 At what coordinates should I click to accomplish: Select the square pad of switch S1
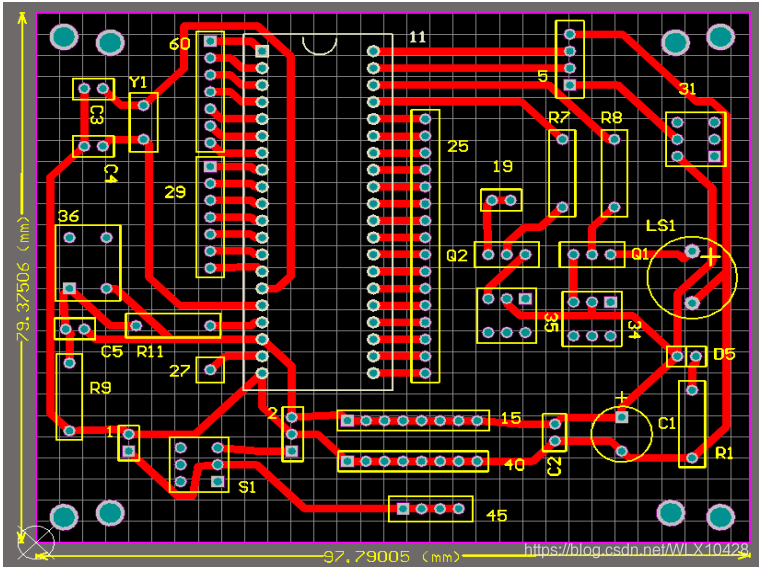coord(218,481)
